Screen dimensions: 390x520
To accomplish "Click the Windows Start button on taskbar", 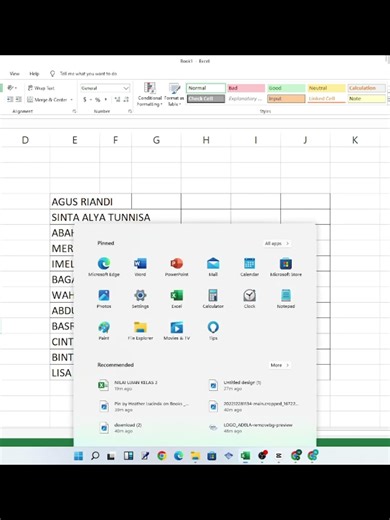I will (x=78, y=455).
